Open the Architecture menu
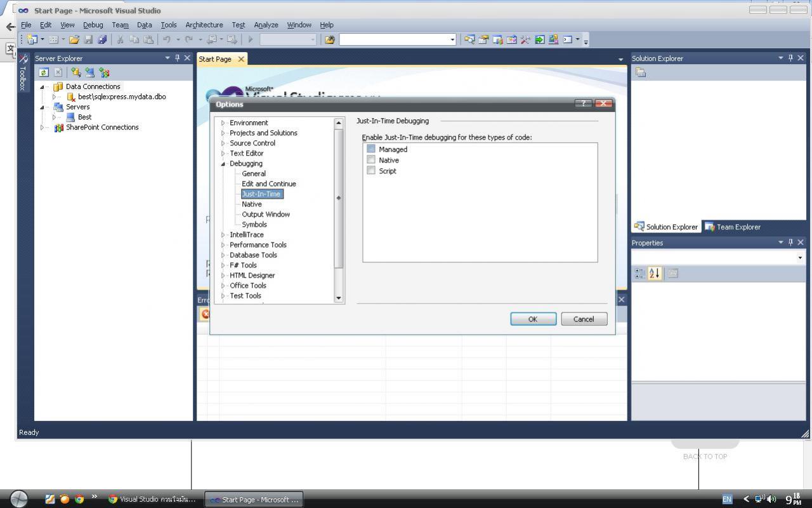812x508 pixels. (204, 25)
